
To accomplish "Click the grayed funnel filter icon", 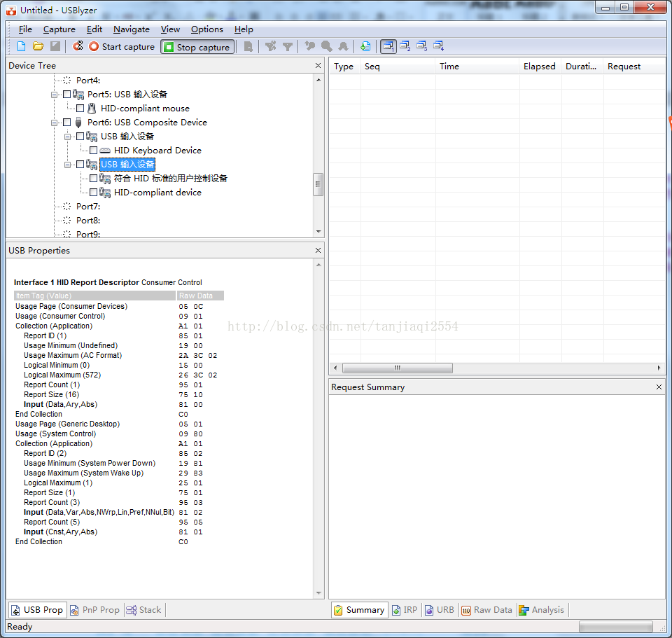I will click(x=288, y=47).
